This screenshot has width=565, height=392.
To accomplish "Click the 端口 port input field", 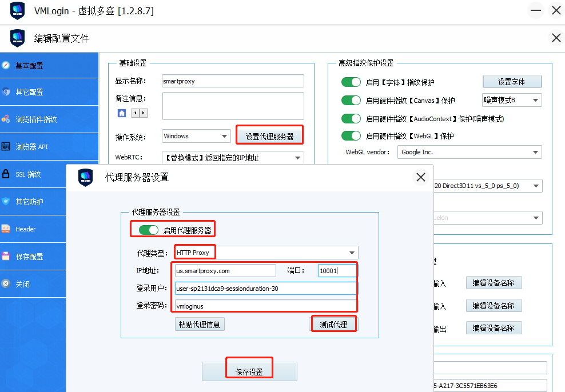I will 336,271.
